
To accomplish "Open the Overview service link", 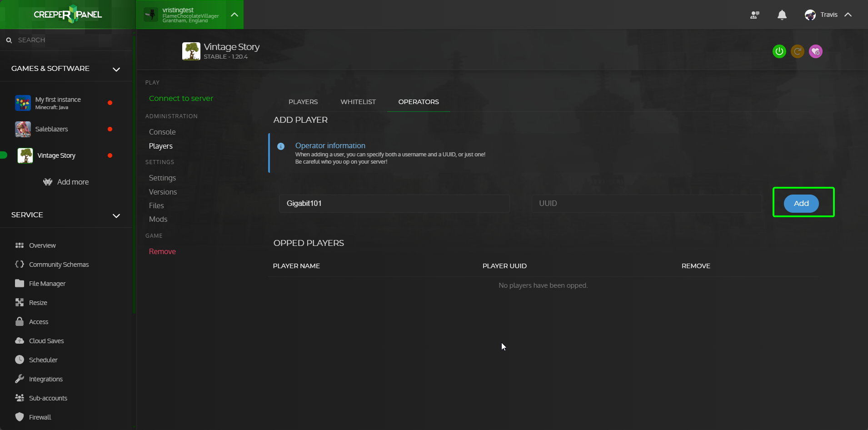I will [42, 245].
